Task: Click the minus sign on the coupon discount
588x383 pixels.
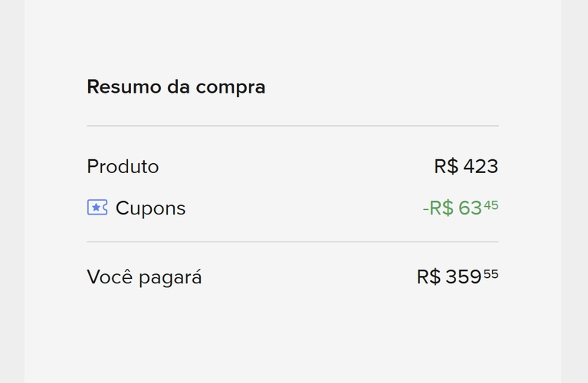Action: pyautogui.click(x=425, y=208)
